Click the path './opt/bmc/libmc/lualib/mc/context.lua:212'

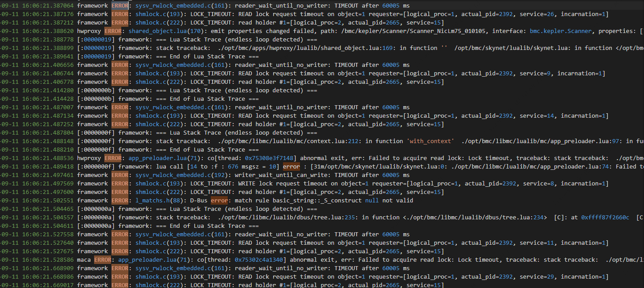(x=288, y=141)
